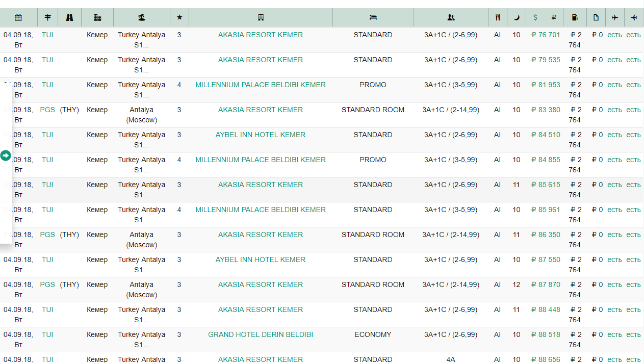Click '3A+1C / (2-14,99)' in ₽ 87 870 row
The width and height of the screenshot is (644, 364).
point(451,284)
